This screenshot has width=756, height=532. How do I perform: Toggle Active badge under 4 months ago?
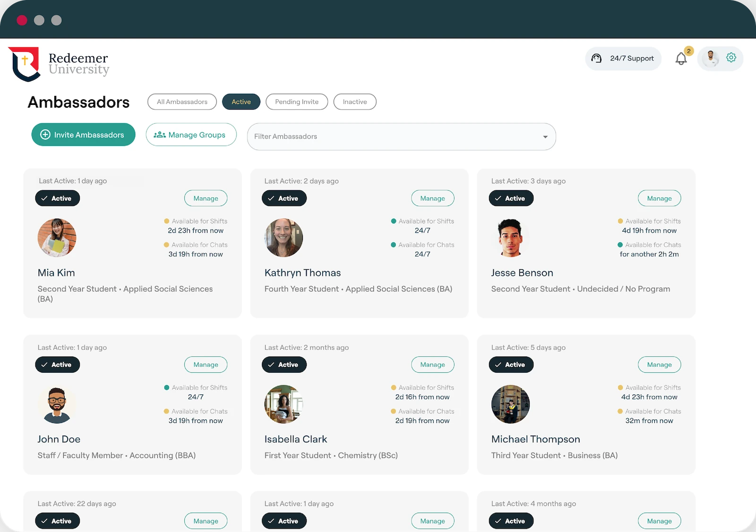(511, 521)
